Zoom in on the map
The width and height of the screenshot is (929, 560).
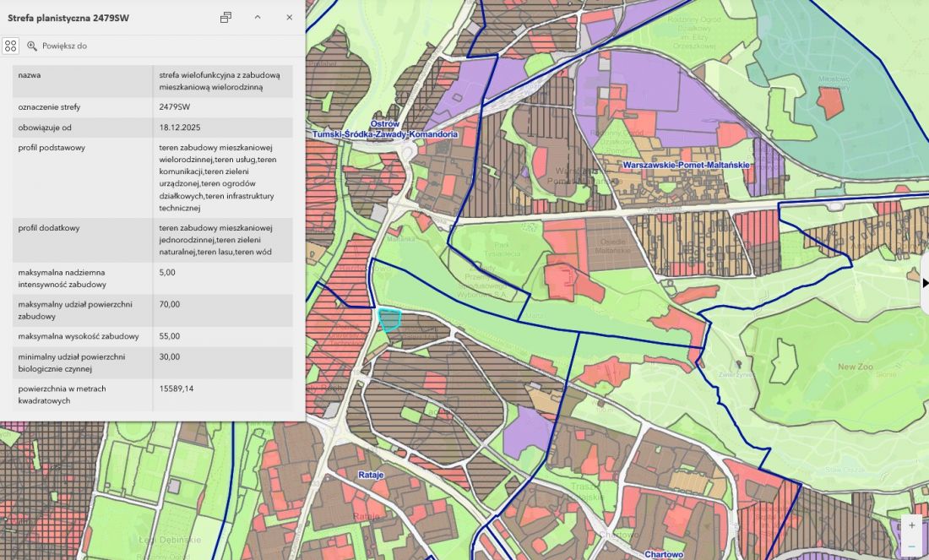(912, 525)
